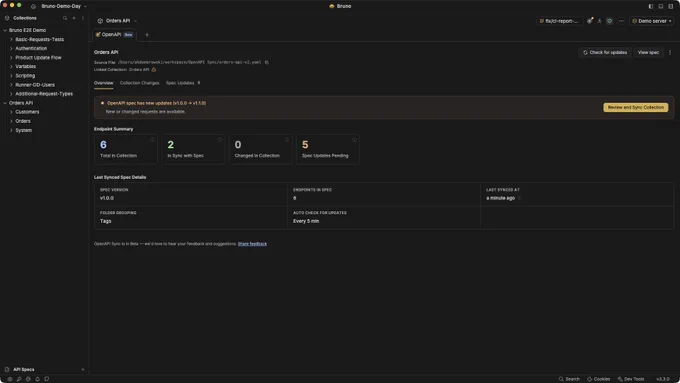
Task: Switch to the Overview tab
Action: click(x=104, y=83)
